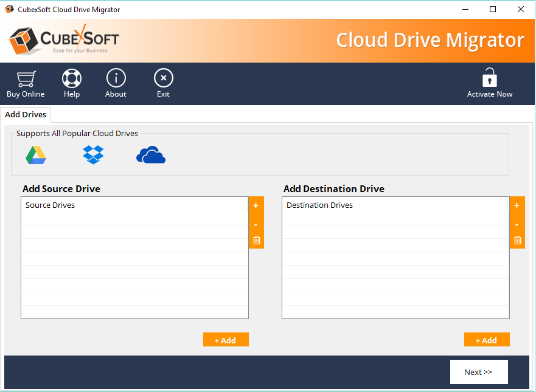Viewport: 536px width, 392px height.
Task: Click plus icon beside Source Drives list
Action: pos(256,205)
